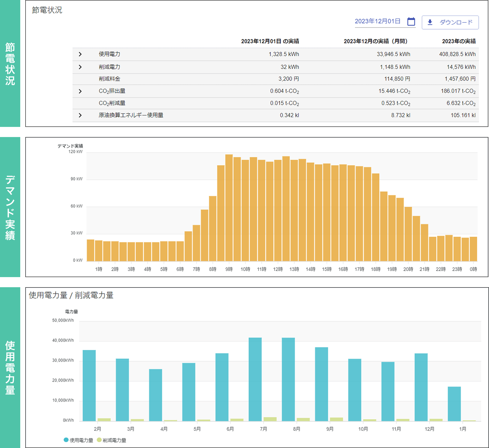The image size is (489, 448).
Task: Click the 9時 axis label in demand chart
Action: 229,269
